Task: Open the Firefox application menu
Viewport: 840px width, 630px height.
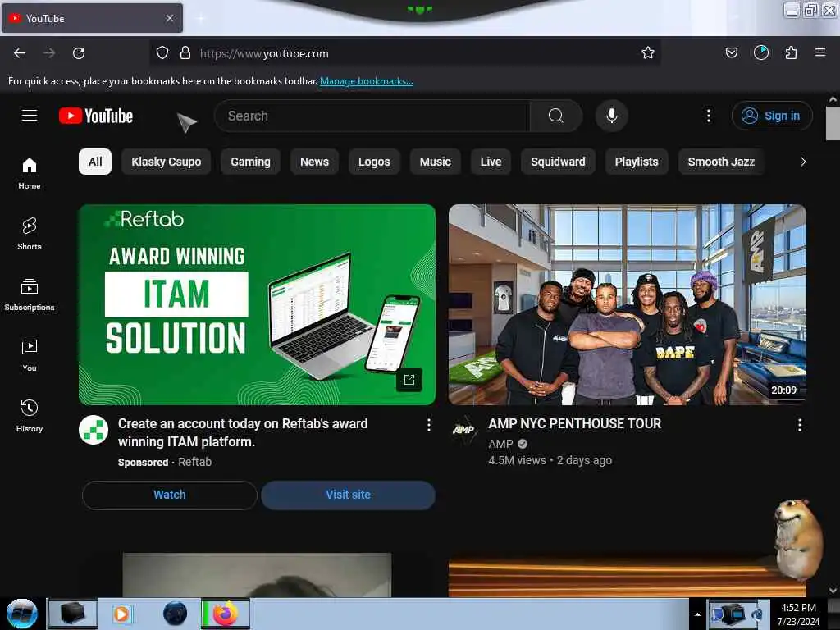Action: [820, 52]
